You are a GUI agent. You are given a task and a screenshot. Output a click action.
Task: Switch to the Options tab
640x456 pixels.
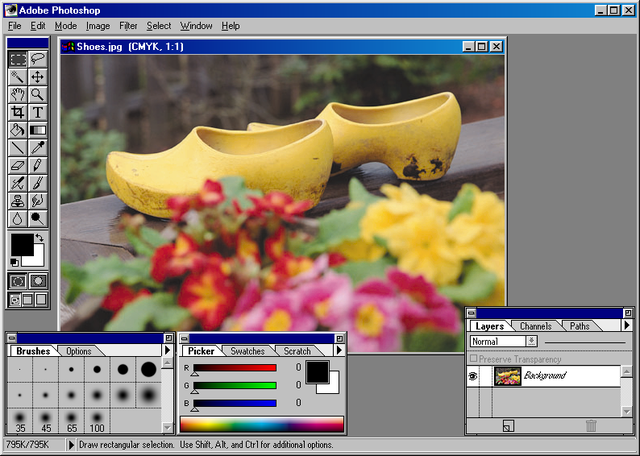click(x=79, y=351)
